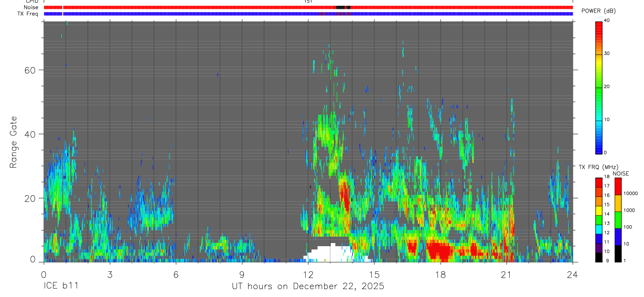Click the 14 label on TX FRQ scale
This screenshot has height=297, width=644.
pyautogui.click(x=606, y=214)
